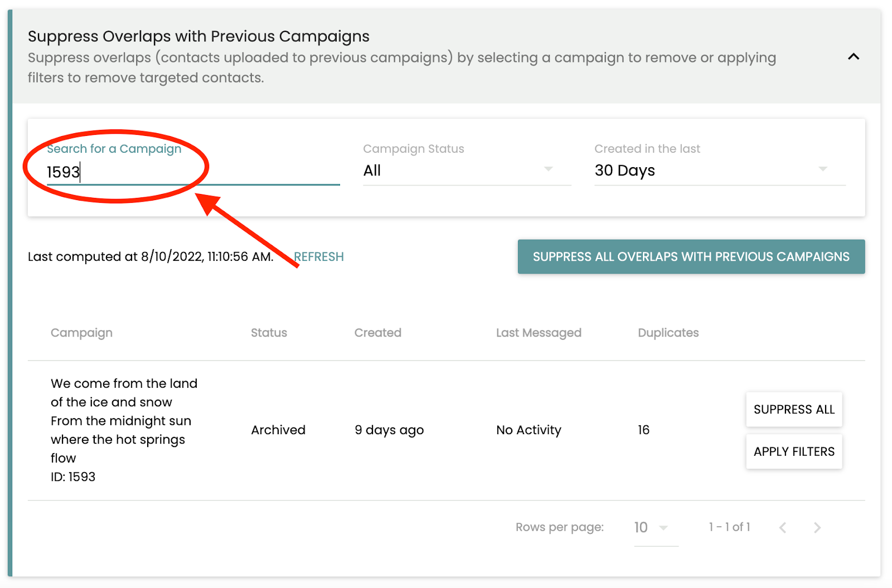The width and height of the screenshot is (892, 588).
Task: Click the Campaign Status dropdown arrow icon
Action: pyautogui.click(x=549, y=169)
